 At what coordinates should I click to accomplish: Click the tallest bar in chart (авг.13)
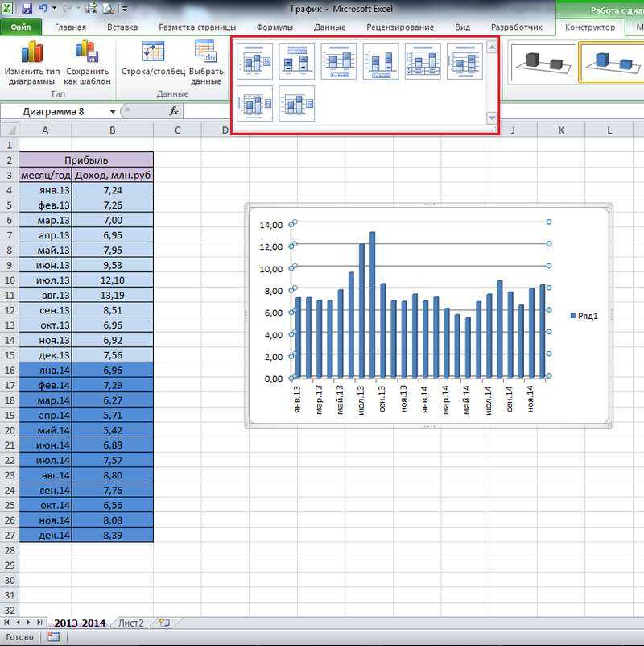click(372, 304)
